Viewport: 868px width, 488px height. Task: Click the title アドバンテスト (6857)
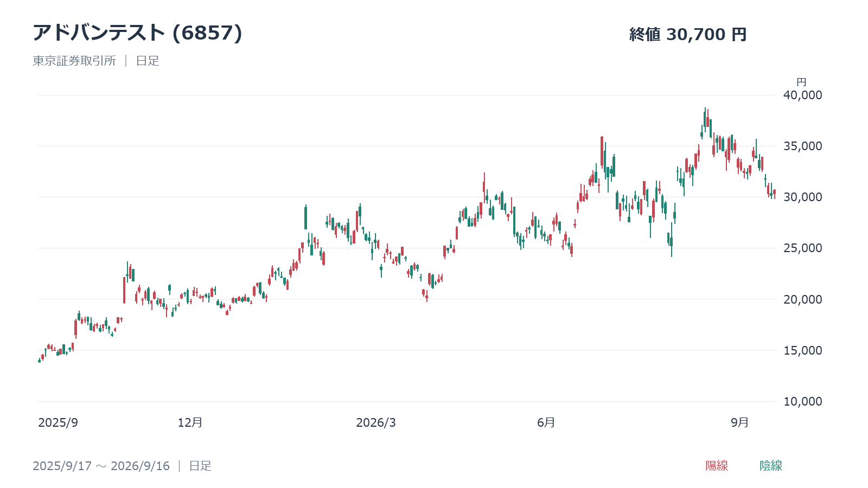[x=137, y=33]
